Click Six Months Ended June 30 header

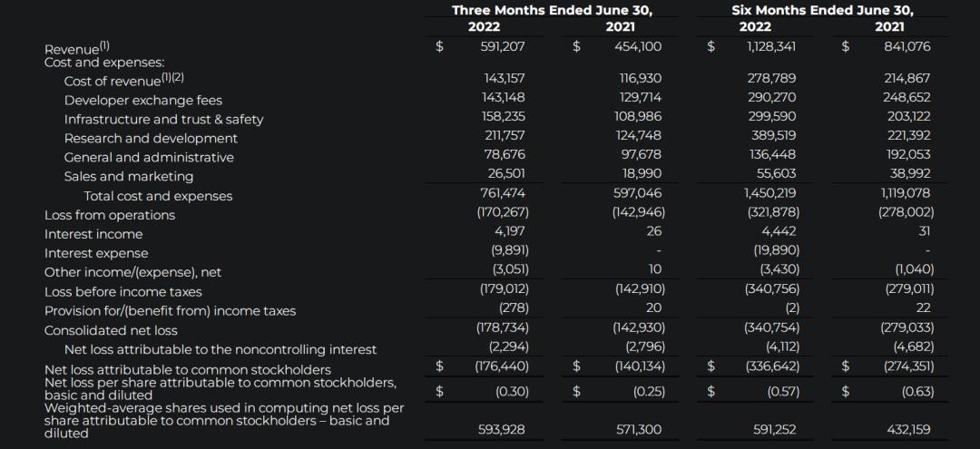[x=822, y=11]
